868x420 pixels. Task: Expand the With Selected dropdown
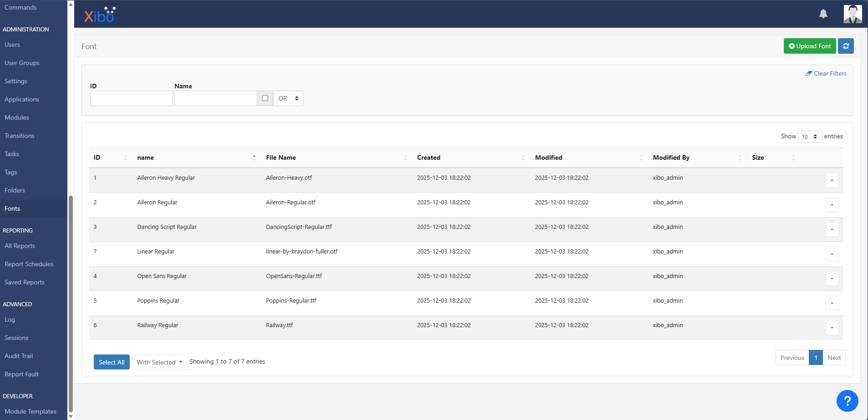point(159,362)
